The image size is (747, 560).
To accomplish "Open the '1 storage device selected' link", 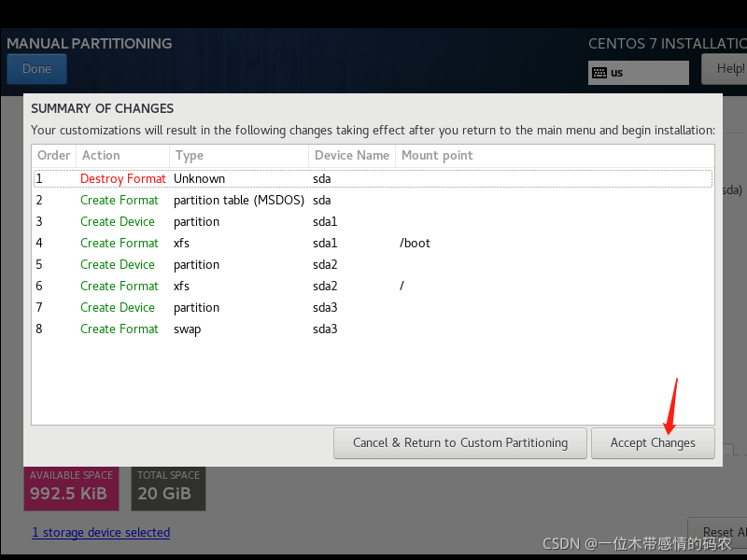I will click(x=101, y=532).
